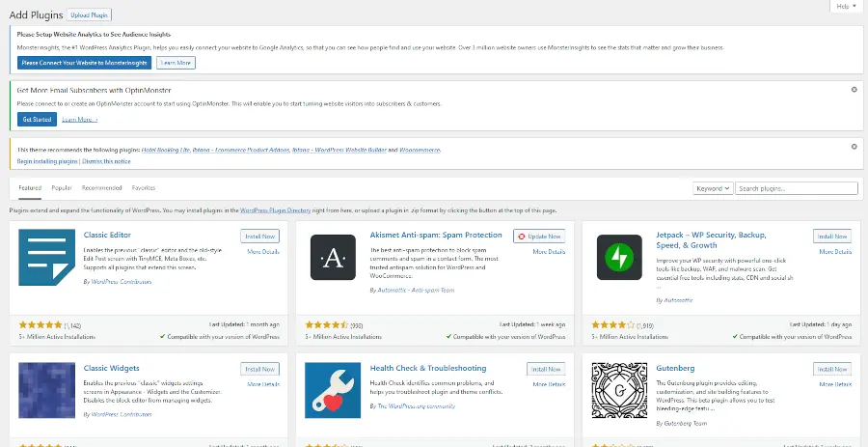Viewport: 868px width, 447px height.
Task: View More Details for Jetpack
Action: pos(835,251)
